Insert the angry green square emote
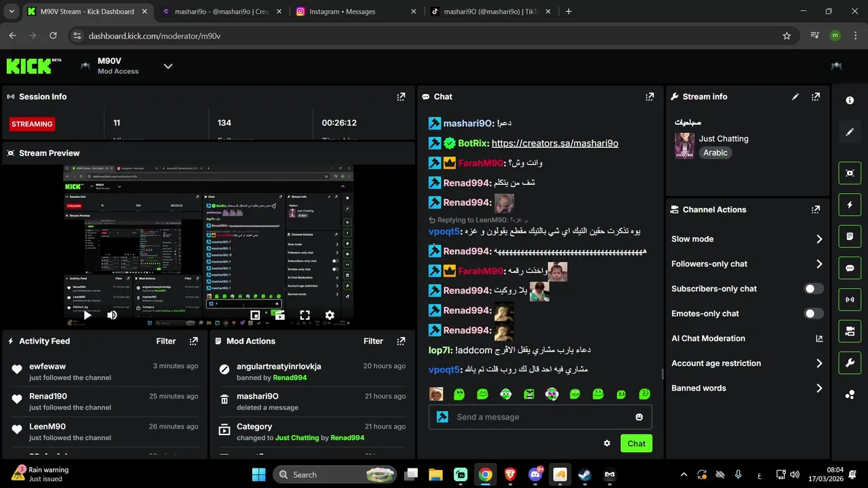The height and width of the screenshot is (488, 868). point(529,394)
